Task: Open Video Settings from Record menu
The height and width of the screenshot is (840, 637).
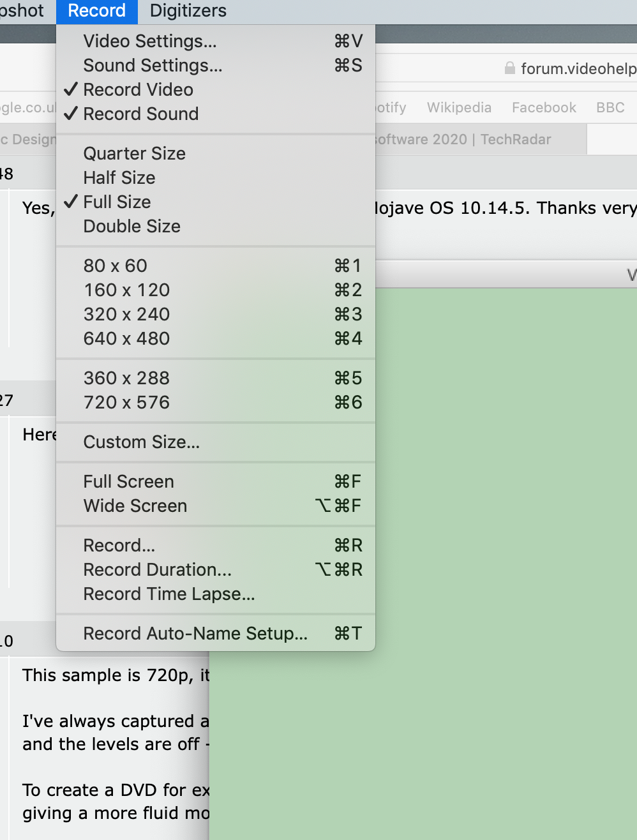Action: tap(150, 41)
